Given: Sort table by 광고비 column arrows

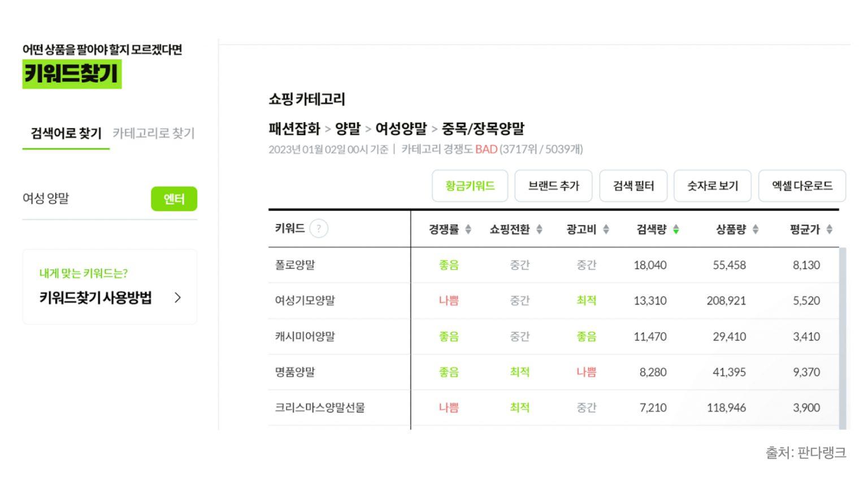Looking at the screenshot, I should [606, 229].
